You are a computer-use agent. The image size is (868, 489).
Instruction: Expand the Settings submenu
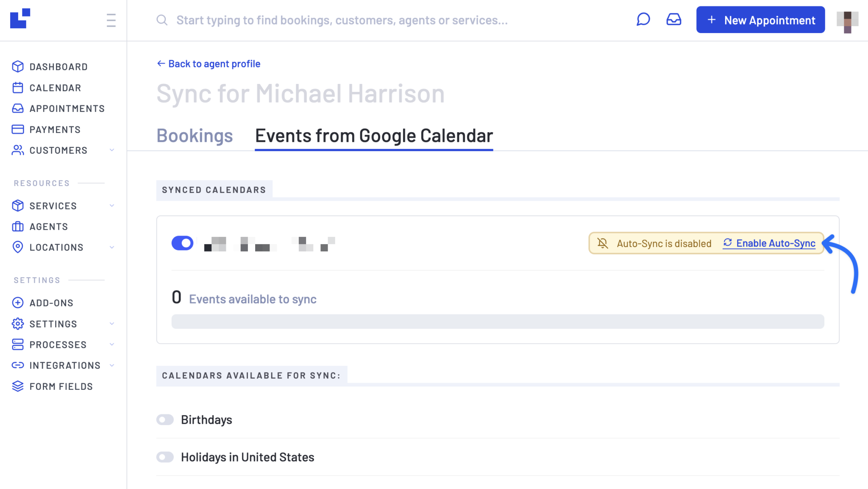(112, 323)
